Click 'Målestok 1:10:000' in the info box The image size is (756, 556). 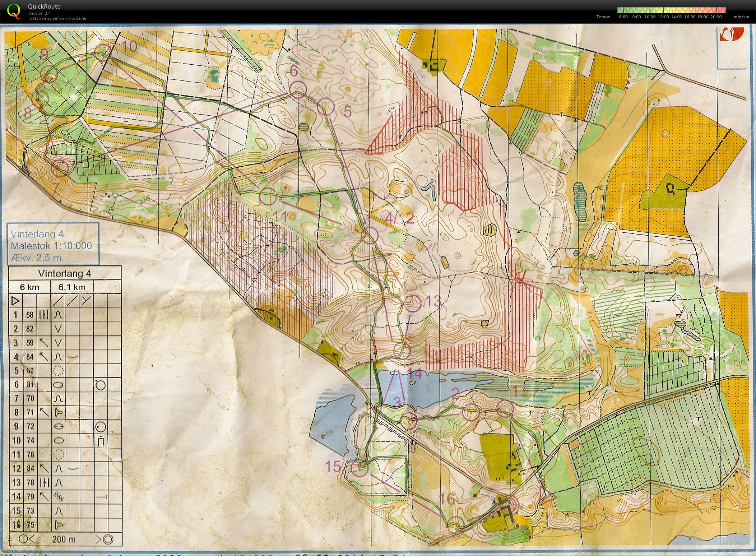click(x=52, y=246)
